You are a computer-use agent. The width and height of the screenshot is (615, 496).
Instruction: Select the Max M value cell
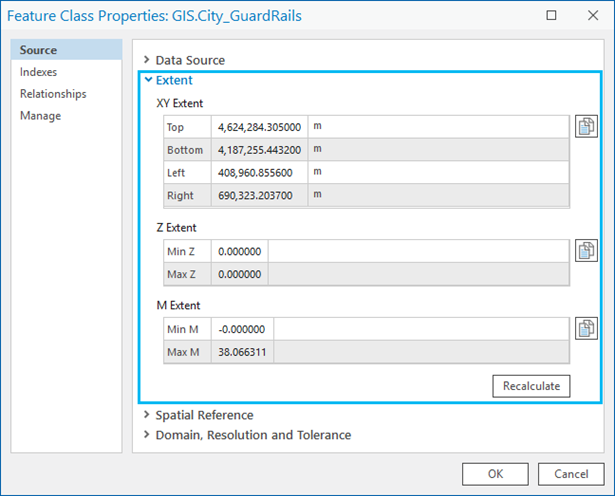point(241,352)
